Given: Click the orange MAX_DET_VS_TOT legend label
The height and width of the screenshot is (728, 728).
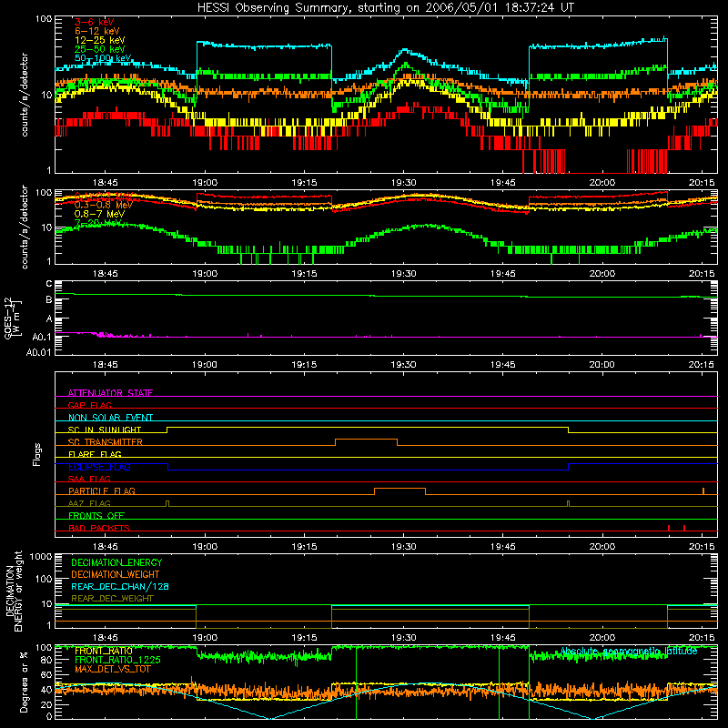Looking at the screenshot, I should pyautogui.click(x=112, y=669).
